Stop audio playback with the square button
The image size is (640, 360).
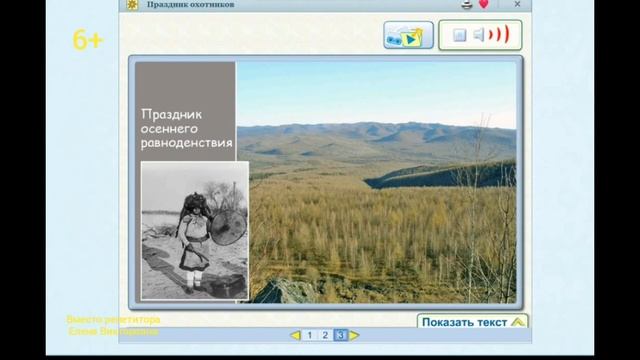tap(460, 35)
